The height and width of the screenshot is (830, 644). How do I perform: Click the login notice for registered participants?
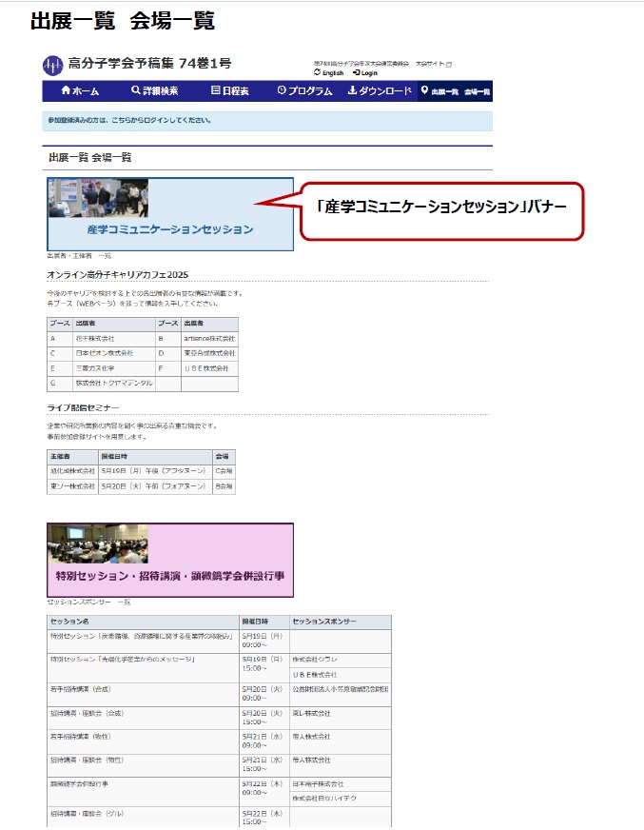click(267, 121)
